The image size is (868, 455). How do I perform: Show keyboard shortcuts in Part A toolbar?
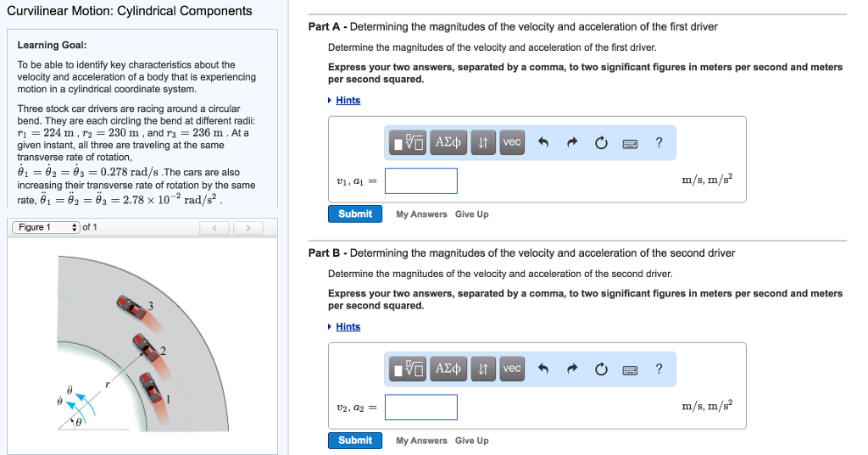[630, 142]
